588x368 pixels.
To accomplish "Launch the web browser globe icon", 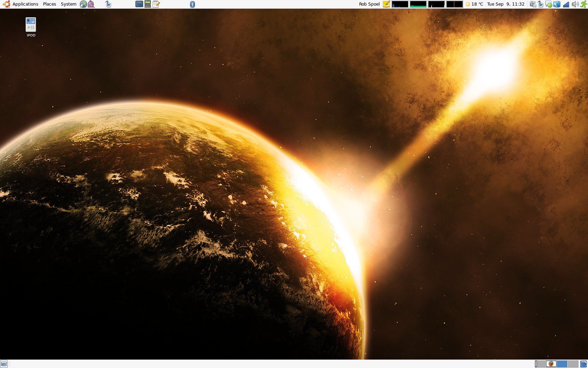I will pyautogui.click(x=83, y=4).
